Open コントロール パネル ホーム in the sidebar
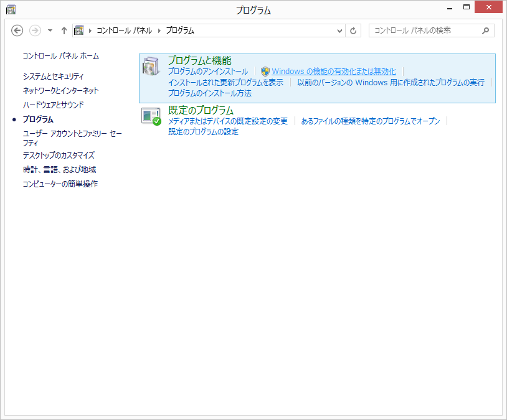 (x=61, y=56)
